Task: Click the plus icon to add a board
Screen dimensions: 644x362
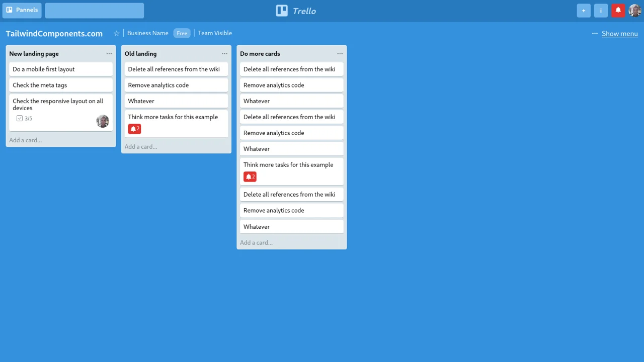Action: pyautogui.click(x=583, y=10)
